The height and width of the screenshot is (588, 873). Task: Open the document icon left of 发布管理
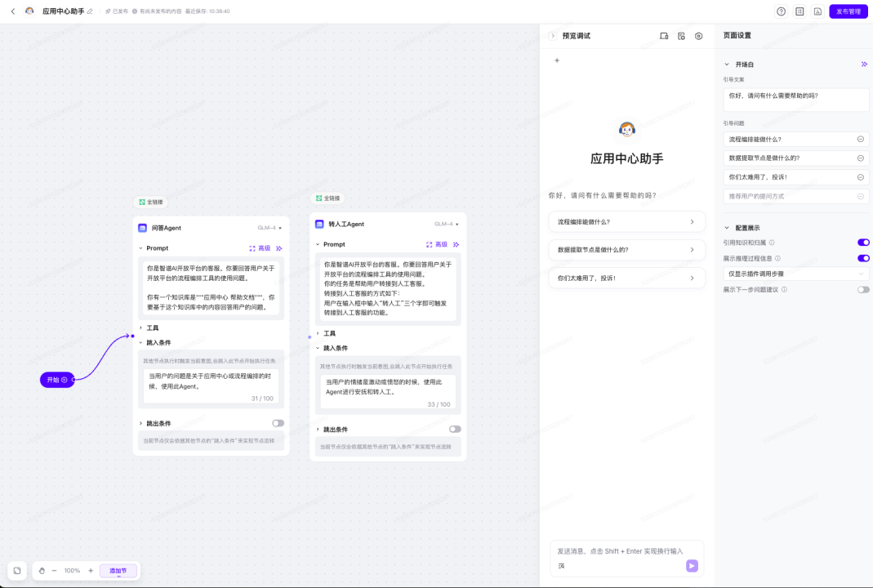817,11
